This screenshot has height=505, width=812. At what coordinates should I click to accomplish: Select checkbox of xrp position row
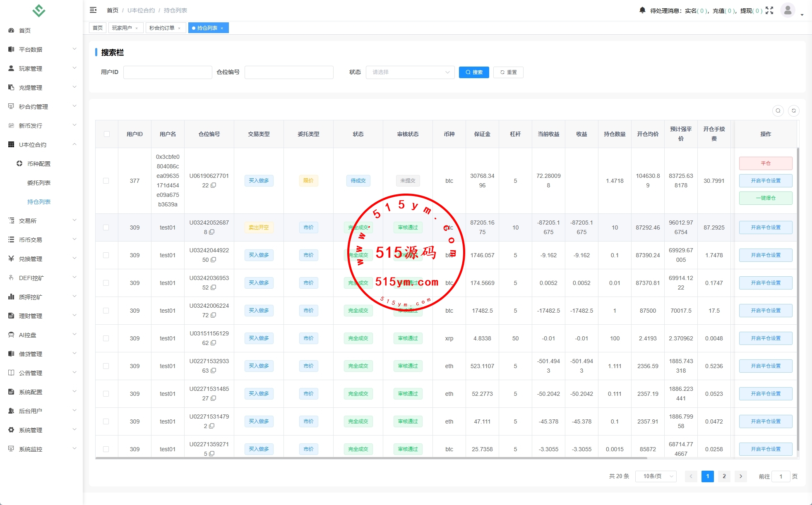[106, 338]
